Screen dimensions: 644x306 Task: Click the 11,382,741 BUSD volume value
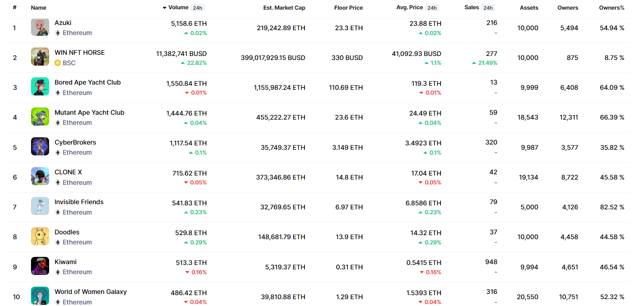(x=182, y=54)
